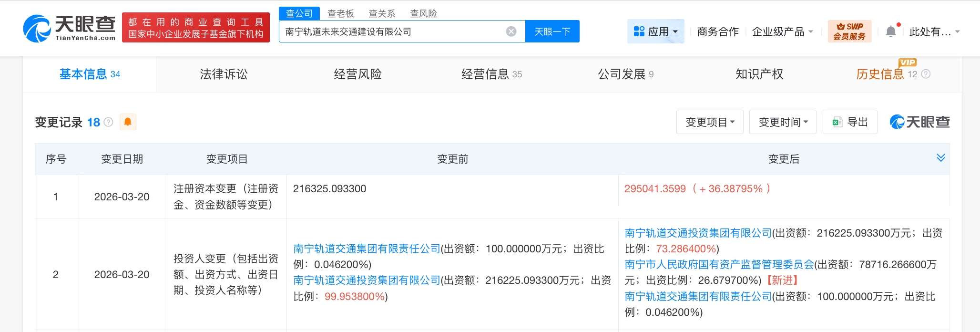Open notifications bell icon in header

pyautogui.click(x=890, y=31)
